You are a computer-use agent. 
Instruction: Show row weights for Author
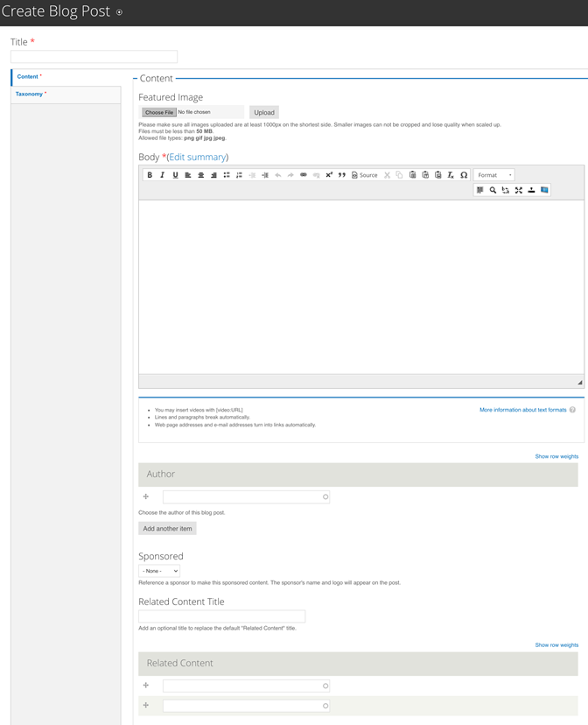pos(556,456)
